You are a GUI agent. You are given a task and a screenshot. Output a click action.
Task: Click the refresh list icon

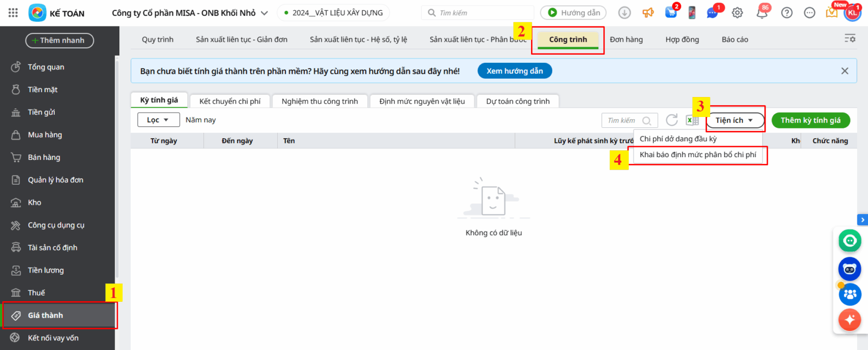coord(672,120)
